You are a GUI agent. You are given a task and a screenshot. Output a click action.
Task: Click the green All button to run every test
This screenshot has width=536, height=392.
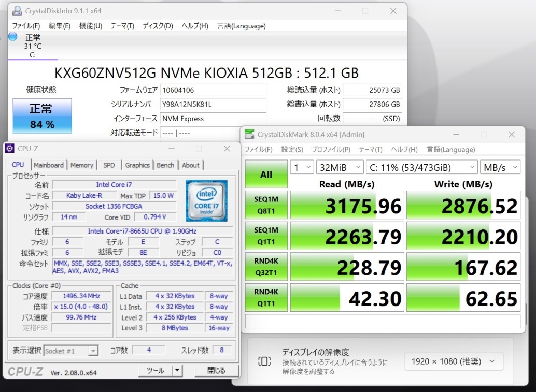point(266,175)
